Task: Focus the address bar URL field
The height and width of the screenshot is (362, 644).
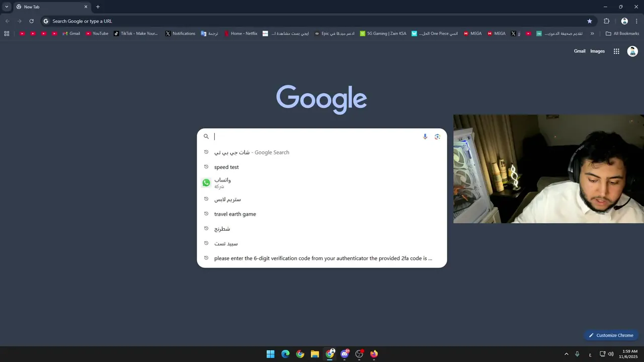Action: click(x=317, y=21)
